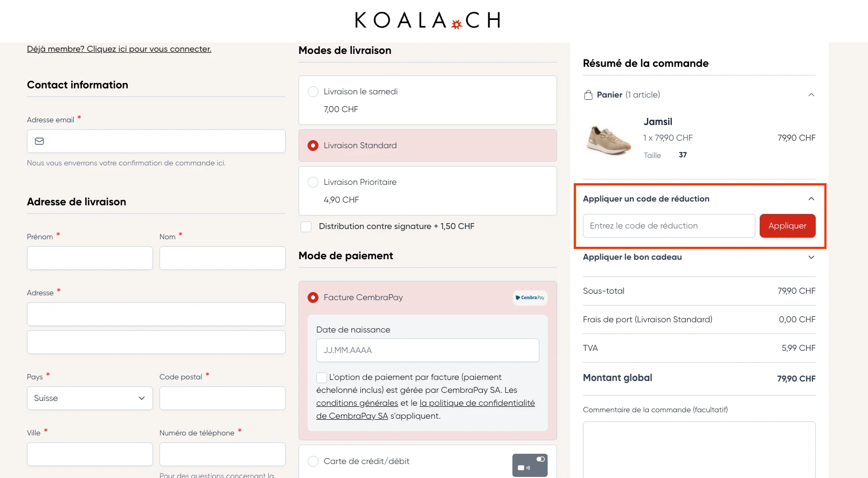The width and height of the screenshot is (868, 478).
Task: Select the Livraison le samedi option
Action: point(313,92)
